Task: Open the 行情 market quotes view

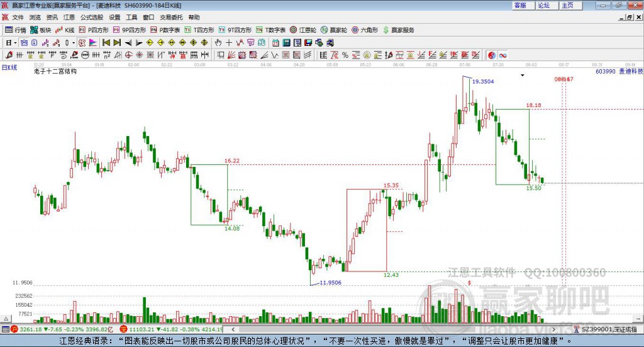Action: point(15,30)
